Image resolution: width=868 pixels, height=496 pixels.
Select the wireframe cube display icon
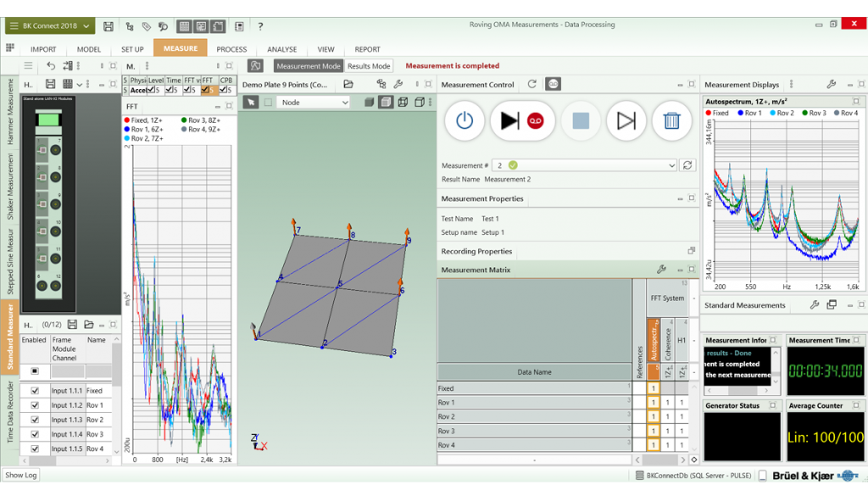(403, 102)
